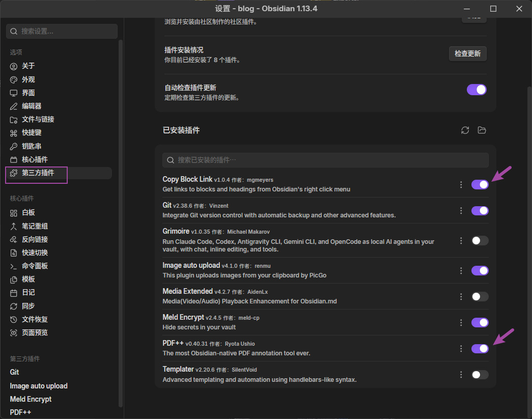Open more options for Media Extended
The width and height of the screenshot is (532, 419).
point(461,296)
